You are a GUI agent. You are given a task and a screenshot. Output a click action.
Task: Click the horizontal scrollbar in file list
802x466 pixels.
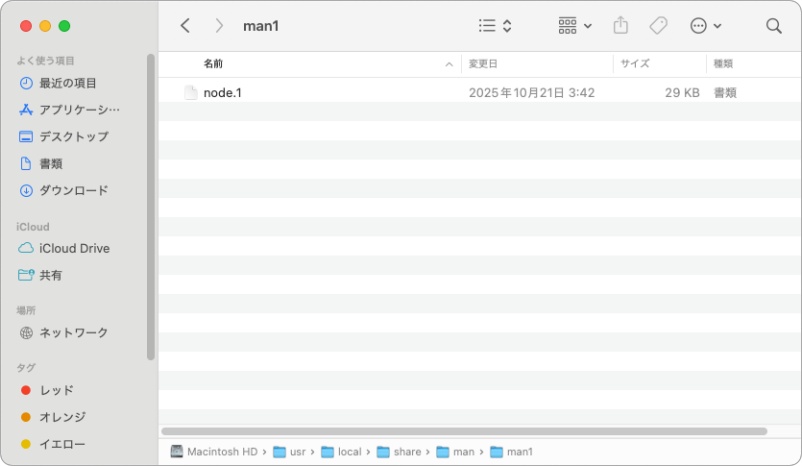[x=465, y=431]
